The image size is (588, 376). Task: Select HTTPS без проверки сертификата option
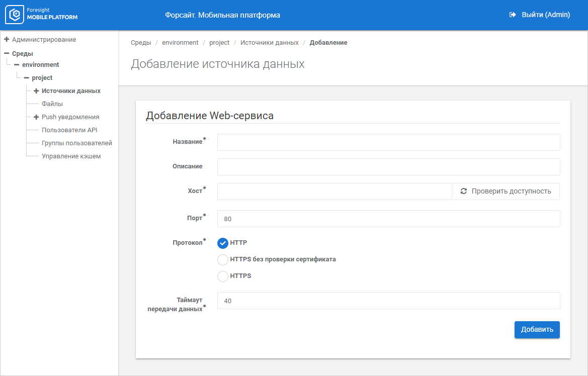(x=223, y=260)
